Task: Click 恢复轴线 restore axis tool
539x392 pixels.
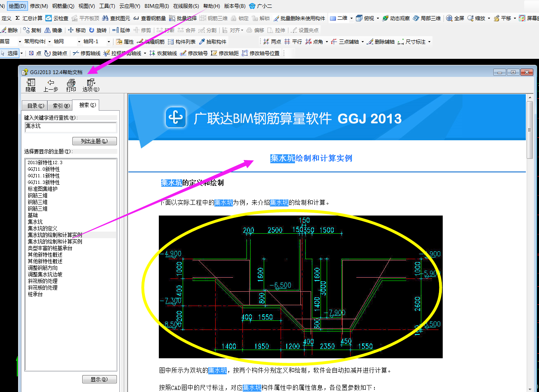Action: (x=163, y=53)
